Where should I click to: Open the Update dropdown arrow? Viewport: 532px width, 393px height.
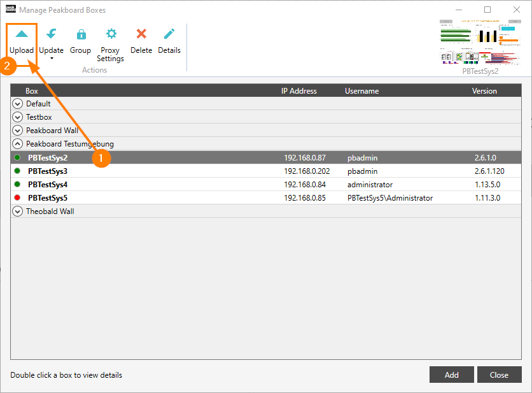[x=52, y=59]
